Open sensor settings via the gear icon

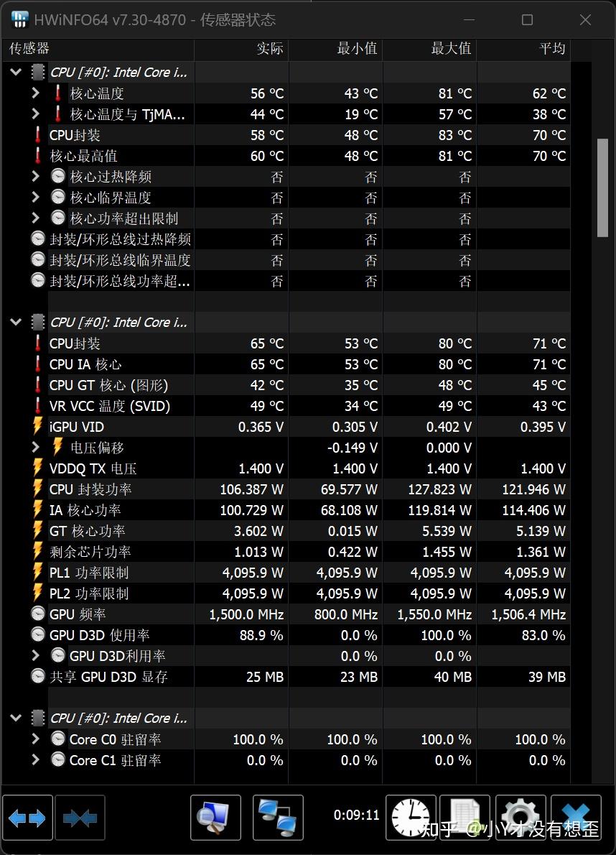pyautogui.click(x=521, y=818)
